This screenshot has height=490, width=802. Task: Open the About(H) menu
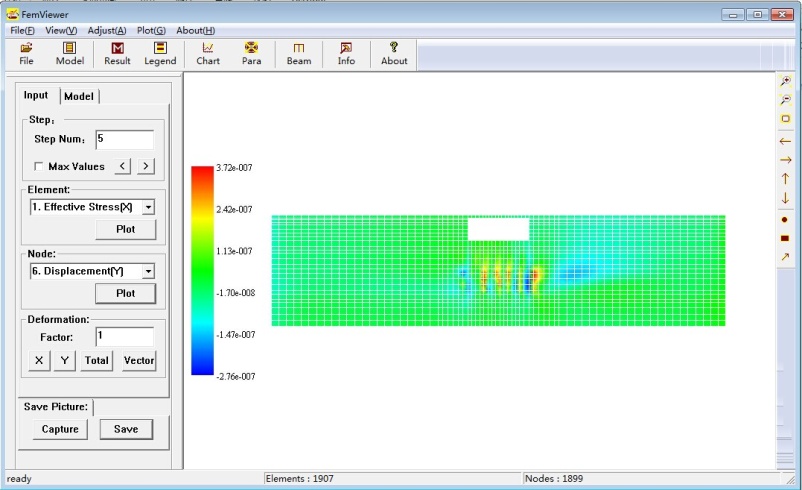195,30
